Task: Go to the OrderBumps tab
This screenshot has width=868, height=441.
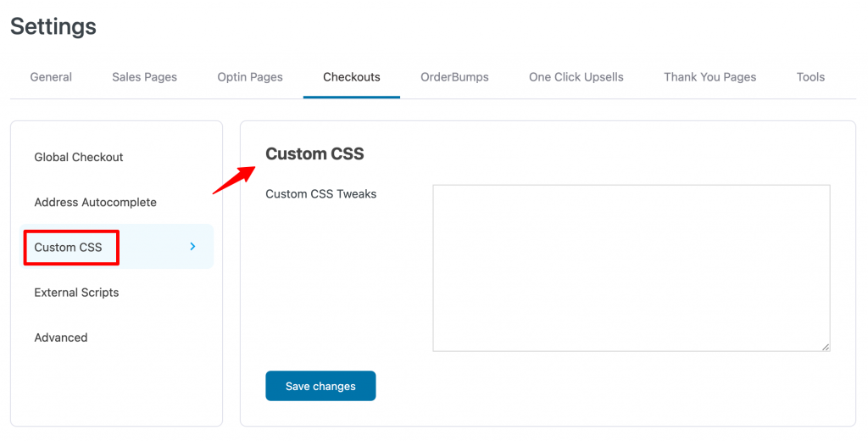Action: pos(454,77)
